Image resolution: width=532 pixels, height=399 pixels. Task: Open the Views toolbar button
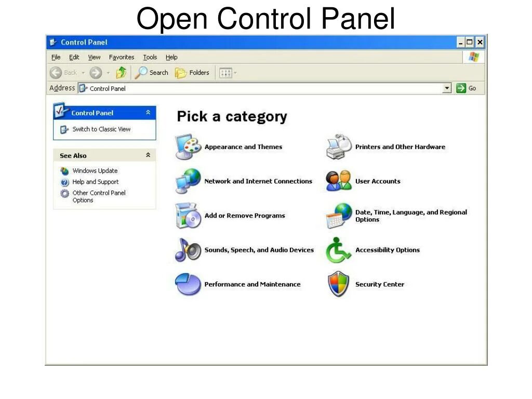[225, 73]
